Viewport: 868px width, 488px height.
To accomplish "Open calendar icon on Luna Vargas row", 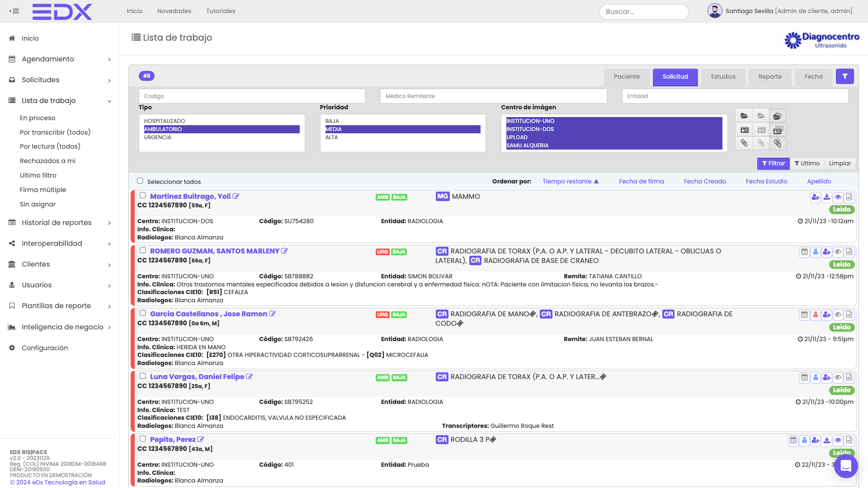I will (804, 378).
